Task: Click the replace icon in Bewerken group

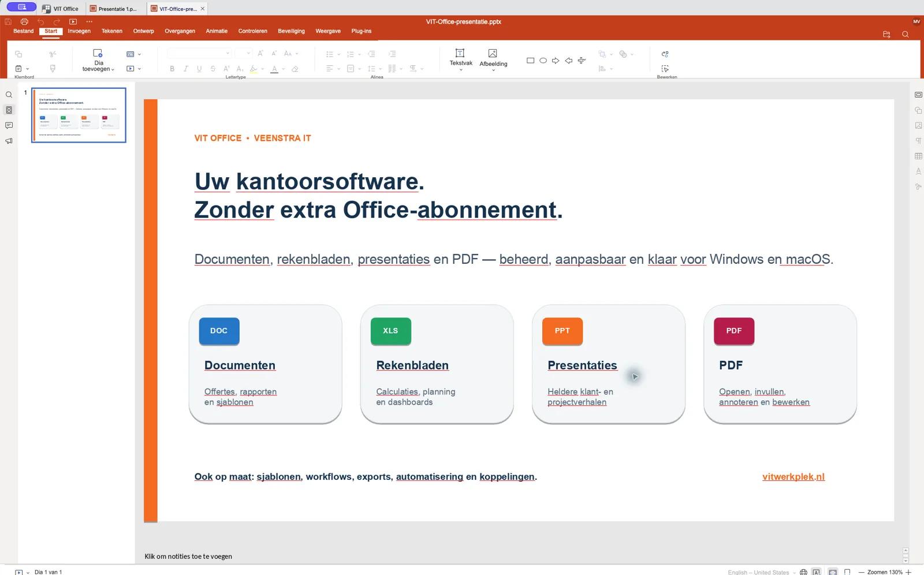Action: pos(665,54)
